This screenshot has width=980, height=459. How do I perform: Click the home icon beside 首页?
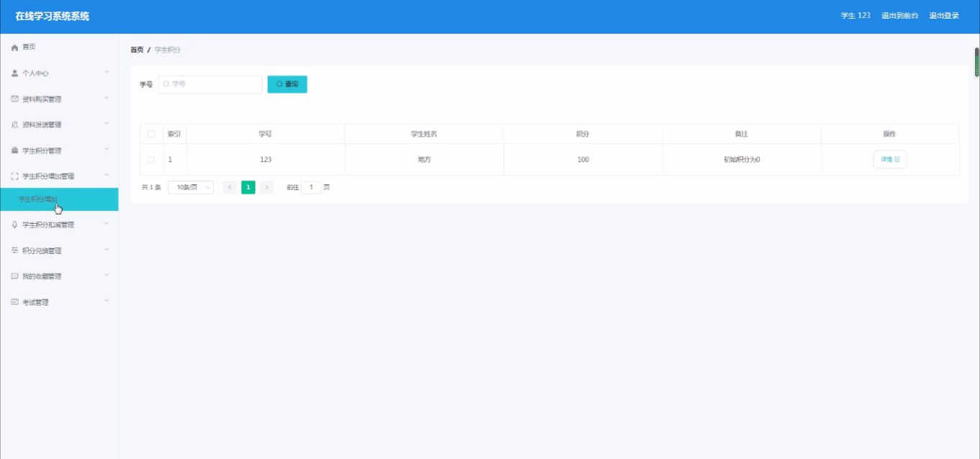tap(14, 47)
